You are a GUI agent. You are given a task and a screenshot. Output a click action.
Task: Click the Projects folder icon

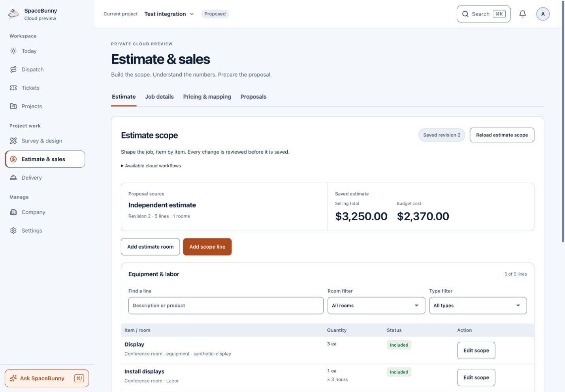pos(13,106)
